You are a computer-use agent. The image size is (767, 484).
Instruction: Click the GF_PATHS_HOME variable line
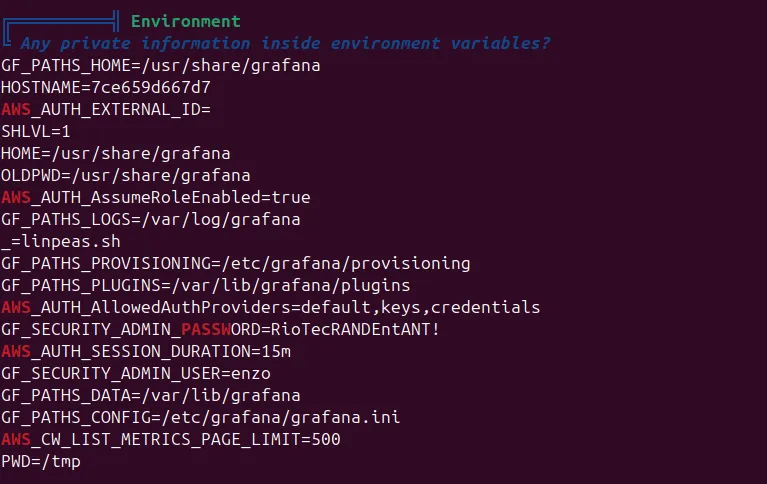[x=160, y=65]
